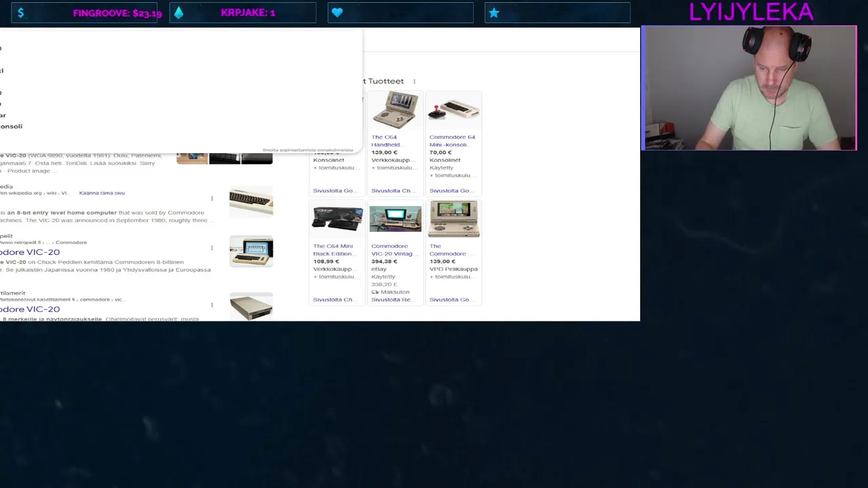
Task: Click the en.wikipedia.org breadcrumb URL
Action: click(x=34, y=193)
